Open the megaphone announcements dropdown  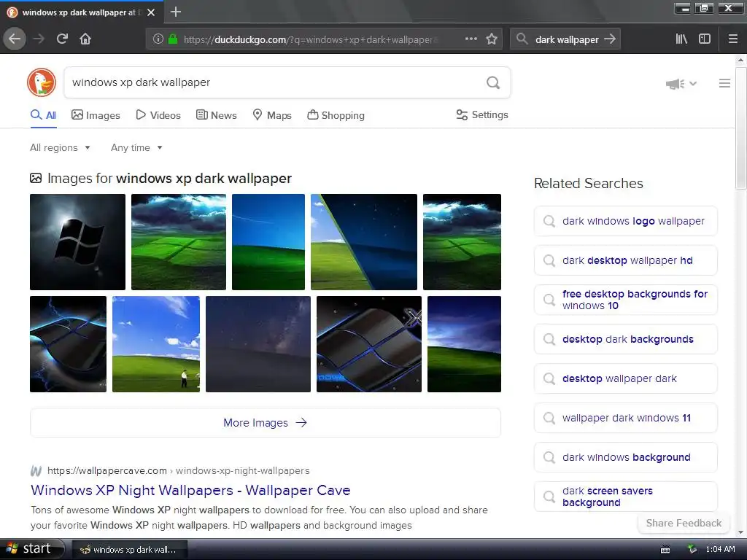click(681, 84)
